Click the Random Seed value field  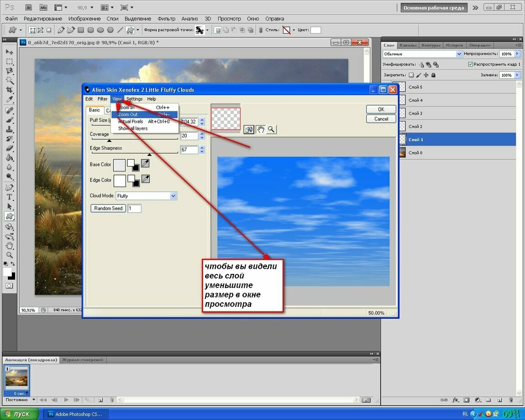pos(134,208)
